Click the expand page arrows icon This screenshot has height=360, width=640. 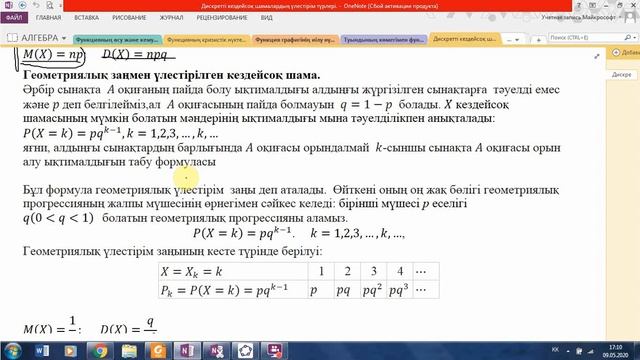597,56
